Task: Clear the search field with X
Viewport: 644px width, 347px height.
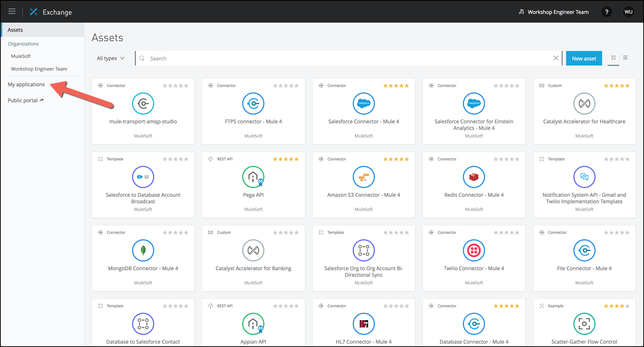Action: 556,58
